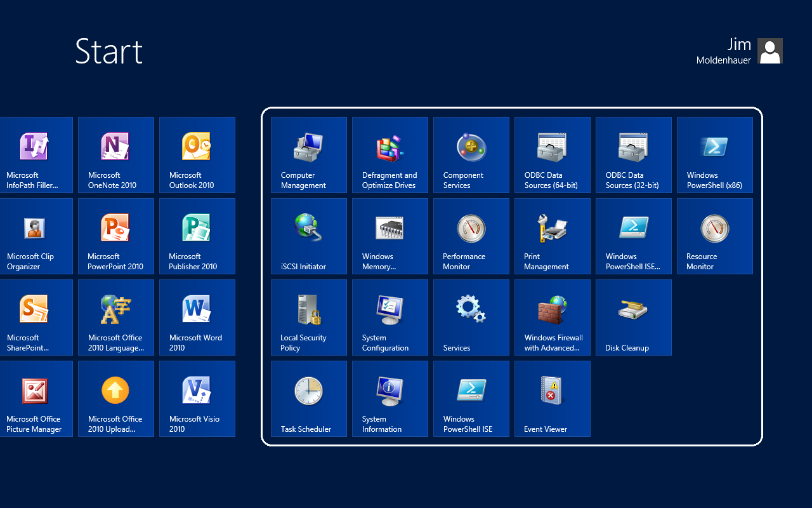This screenshot has height=508, width=812.
Task: Click the user account picture
Action: [770, 51]
